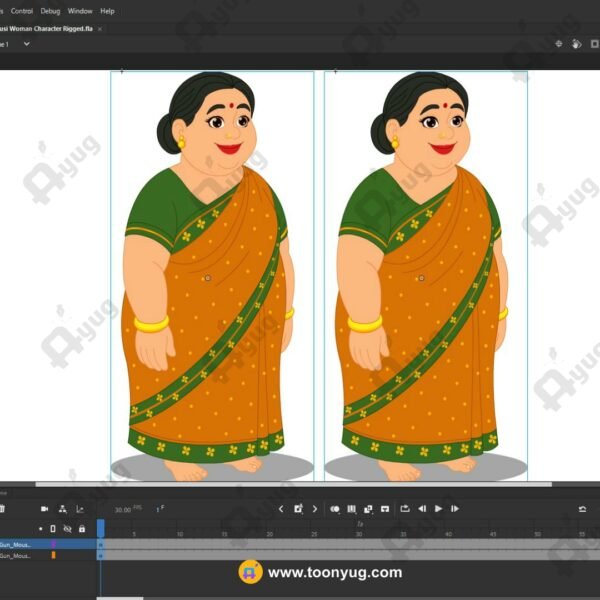
Task: Click frame 40 on the timeline ruler
Action: [x=448, y=534]
